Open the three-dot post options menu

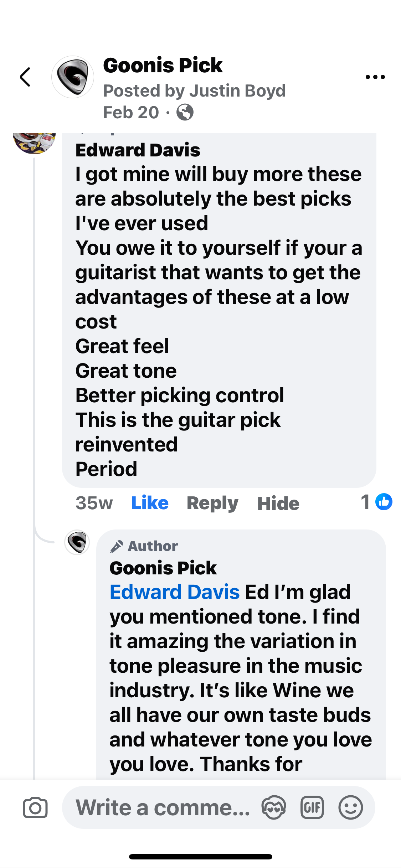click(375, 77)
